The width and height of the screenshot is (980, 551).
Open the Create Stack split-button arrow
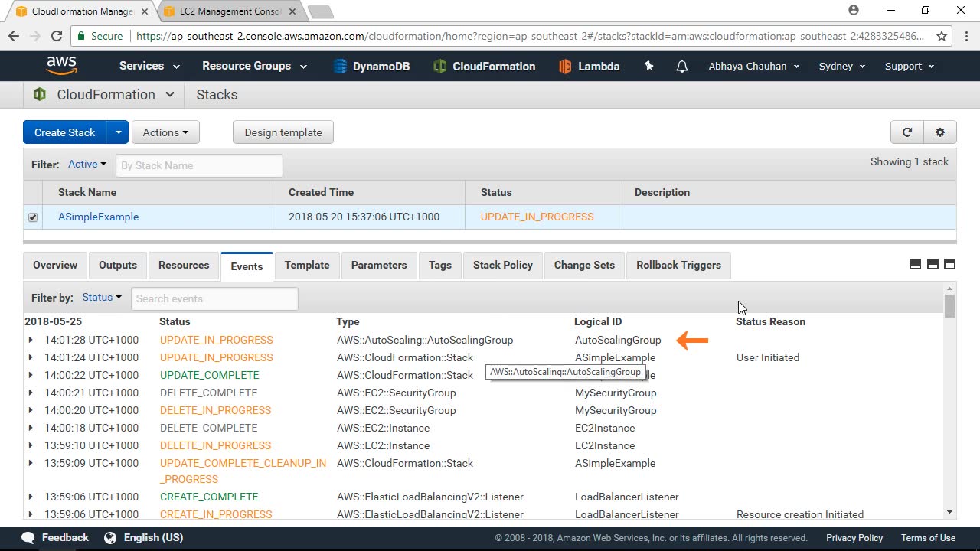click(118, 132)
